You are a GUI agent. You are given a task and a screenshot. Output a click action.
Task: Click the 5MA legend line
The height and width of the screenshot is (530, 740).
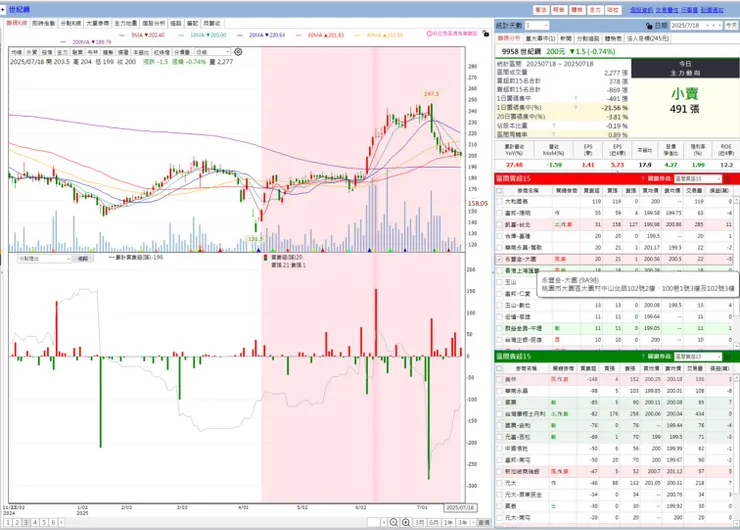click(142, 35)
